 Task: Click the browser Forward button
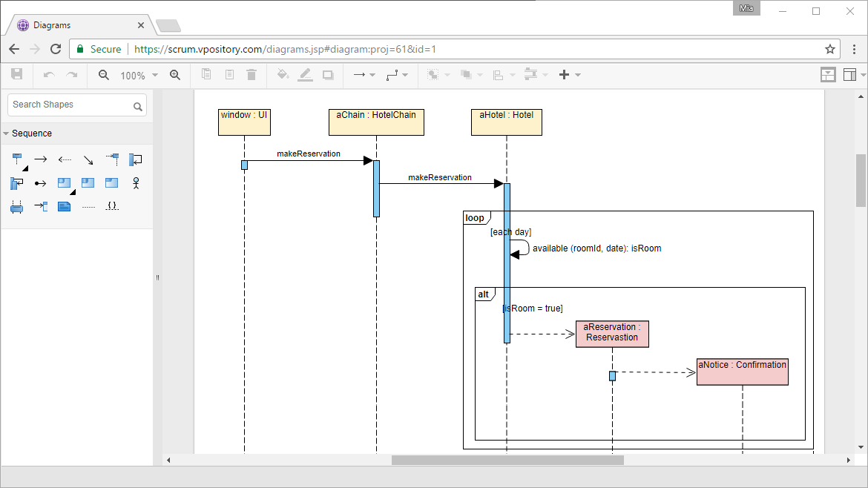point(35,49)
